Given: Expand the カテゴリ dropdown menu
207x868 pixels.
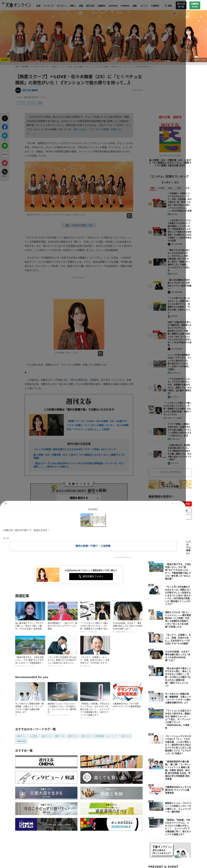Looking at the screenshot, I should (x=62, y=6).
